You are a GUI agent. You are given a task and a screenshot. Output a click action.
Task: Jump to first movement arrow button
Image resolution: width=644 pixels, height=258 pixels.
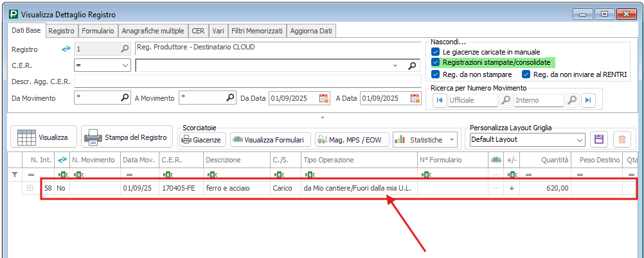440,100
